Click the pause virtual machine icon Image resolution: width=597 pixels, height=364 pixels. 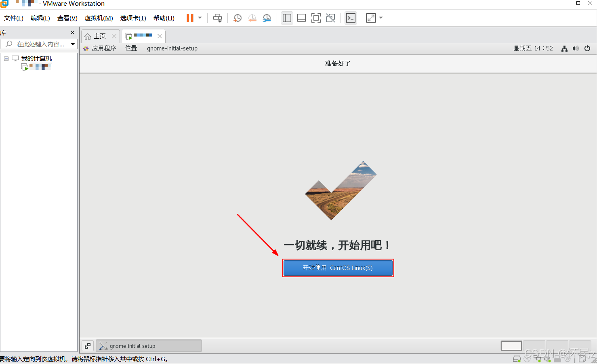(190, 18)
